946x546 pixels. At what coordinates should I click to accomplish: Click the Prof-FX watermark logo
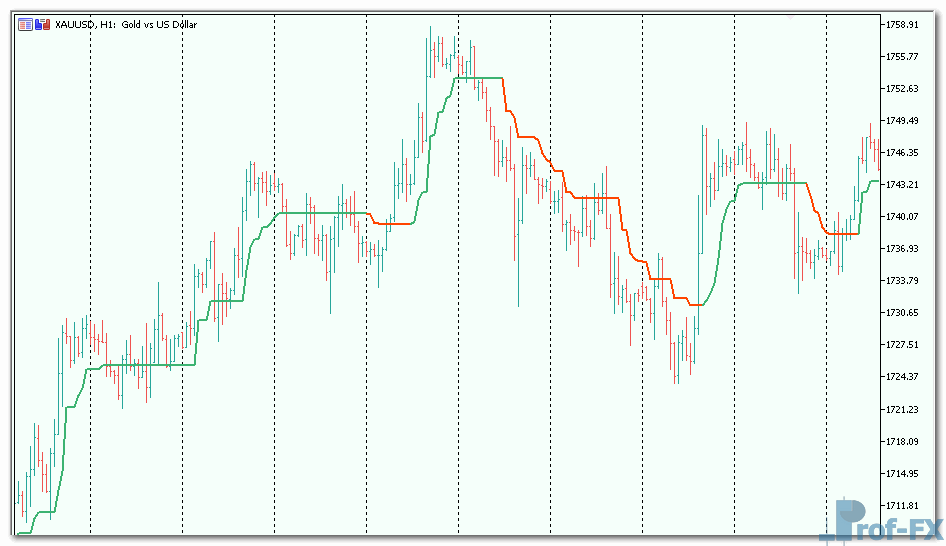pyautogui.click(x=884, y=520)
